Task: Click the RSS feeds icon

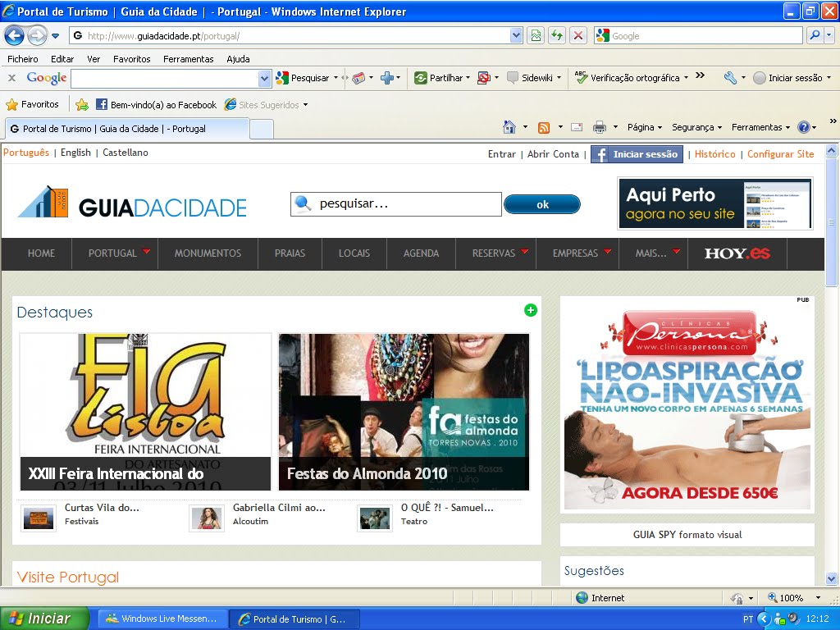Action: [x=544, y=127]
